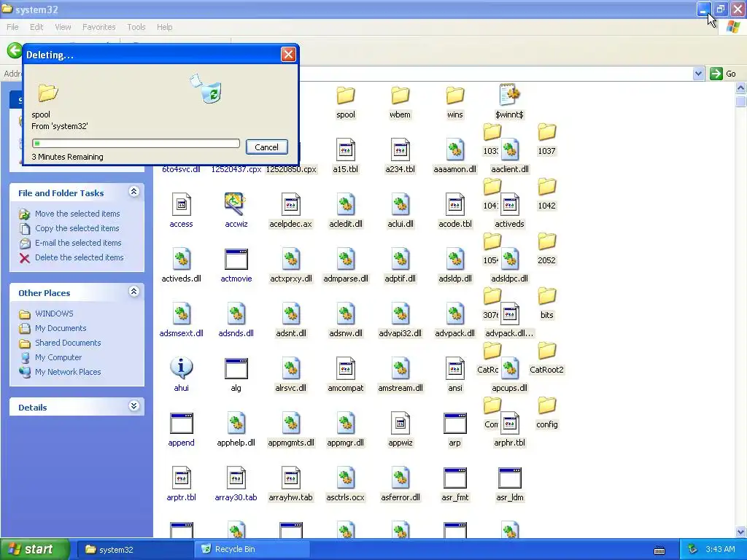Select the advapi32.dll file icon

[400, 314]
